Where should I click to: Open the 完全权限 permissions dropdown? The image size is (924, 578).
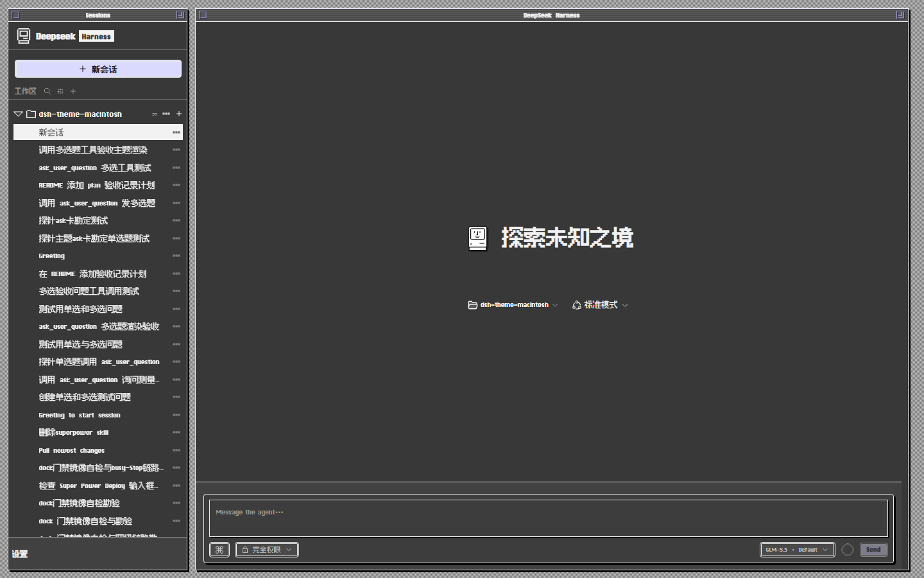pyautogui.click(x=266, y=550)
